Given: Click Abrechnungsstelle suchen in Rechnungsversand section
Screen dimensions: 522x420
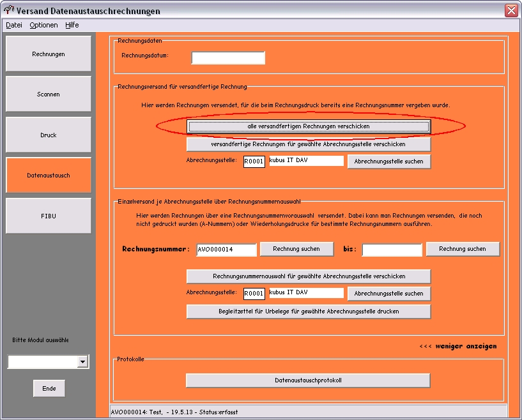Looking at the screenshot, I should (x=389, y=161).
